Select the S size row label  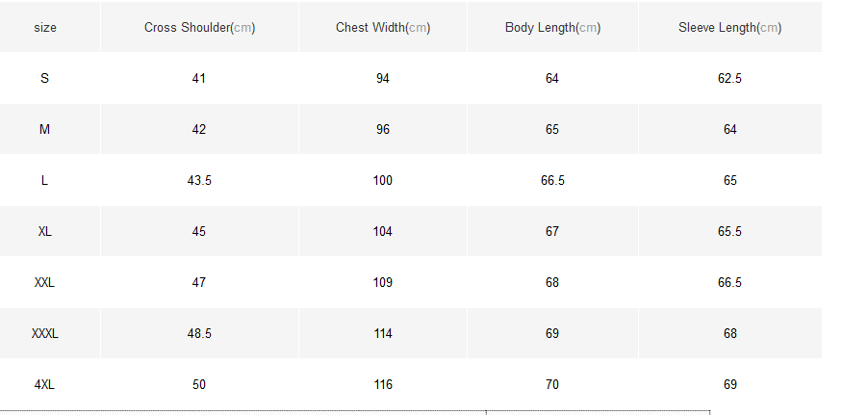[x=45, y=79]
